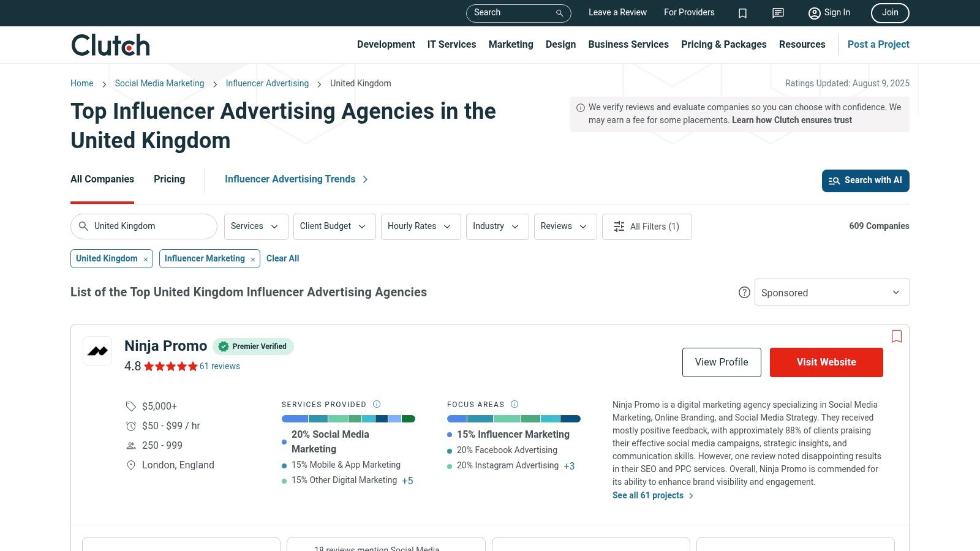
Task: Go to Home breadcrumb
Action: tap(82, 83)
